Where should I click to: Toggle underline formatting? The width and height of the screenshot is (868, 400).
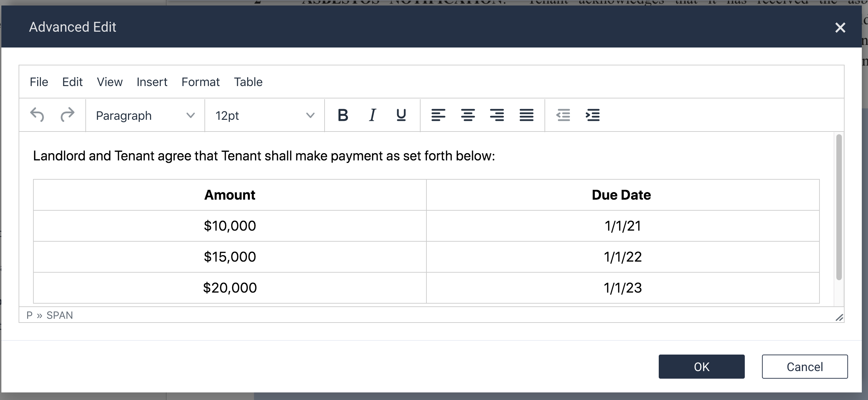(401, 115)
